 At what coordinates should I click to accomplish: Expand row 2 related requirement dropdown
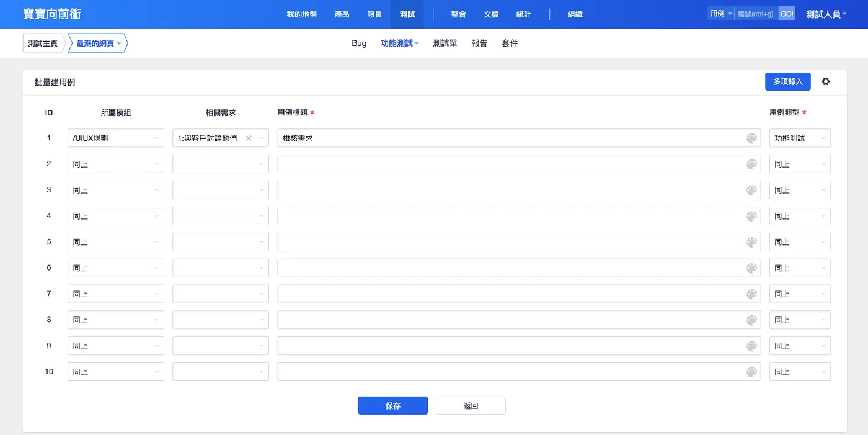[x=221, y=164]
